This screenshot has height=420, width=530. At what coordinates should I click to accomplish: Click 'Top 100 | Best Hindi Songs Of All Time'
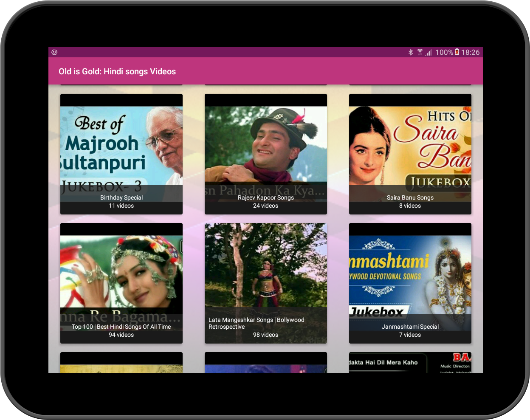pos(121,327)
